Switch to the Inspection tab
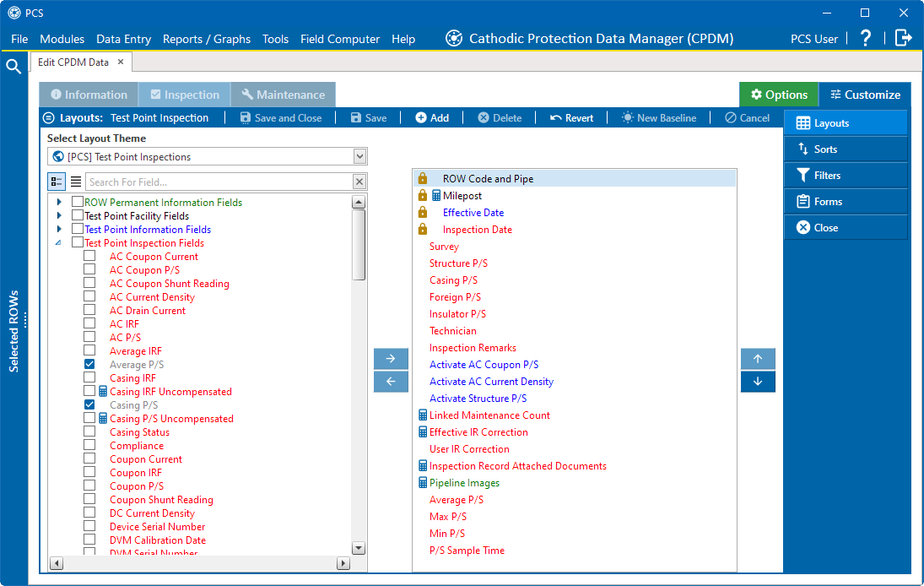The image size is (924, 586). click(x=185, y=95)
